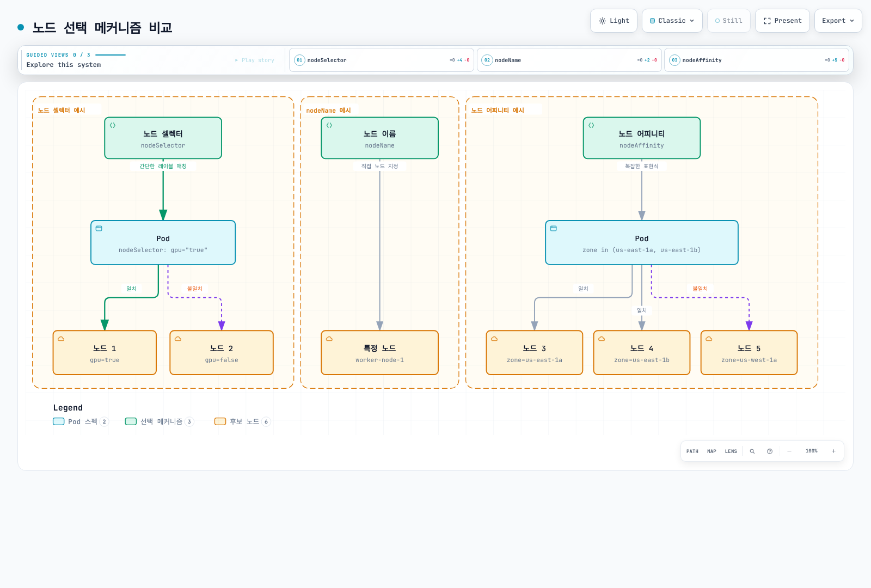Select 노드 2 gpu=false card

tap(222, 353)
